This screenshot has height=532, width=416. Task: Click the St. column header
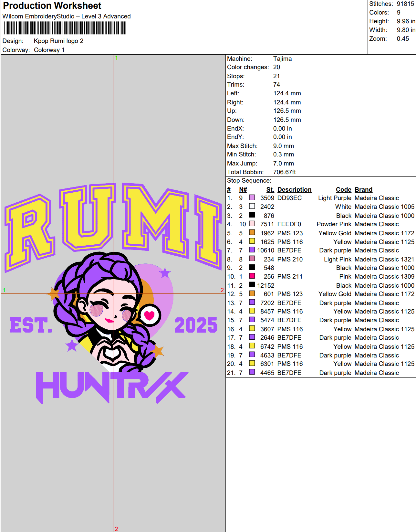coord(270,189)
